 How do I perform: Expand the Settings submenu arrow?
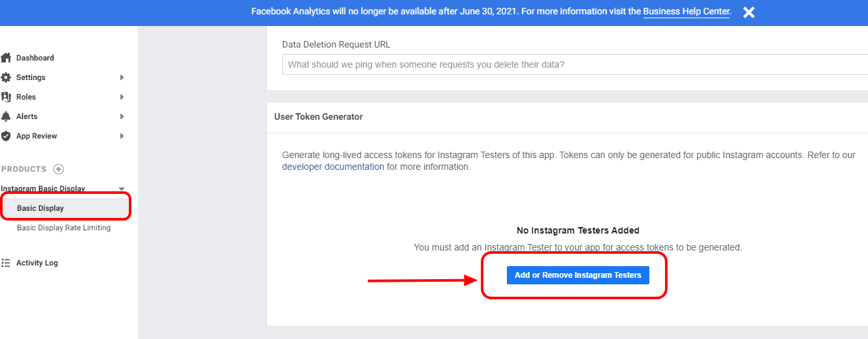[122, 77]
